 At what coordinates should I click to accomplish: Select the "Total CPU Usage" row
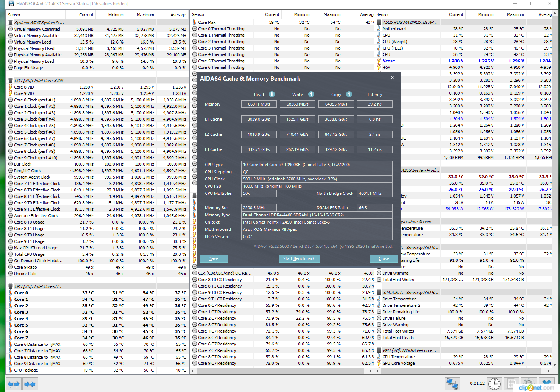pos(97,254)
